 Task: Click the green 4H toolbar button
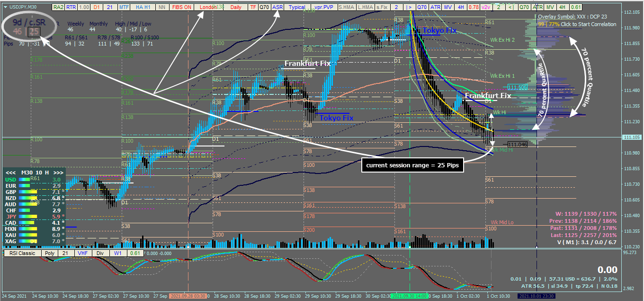563,7
